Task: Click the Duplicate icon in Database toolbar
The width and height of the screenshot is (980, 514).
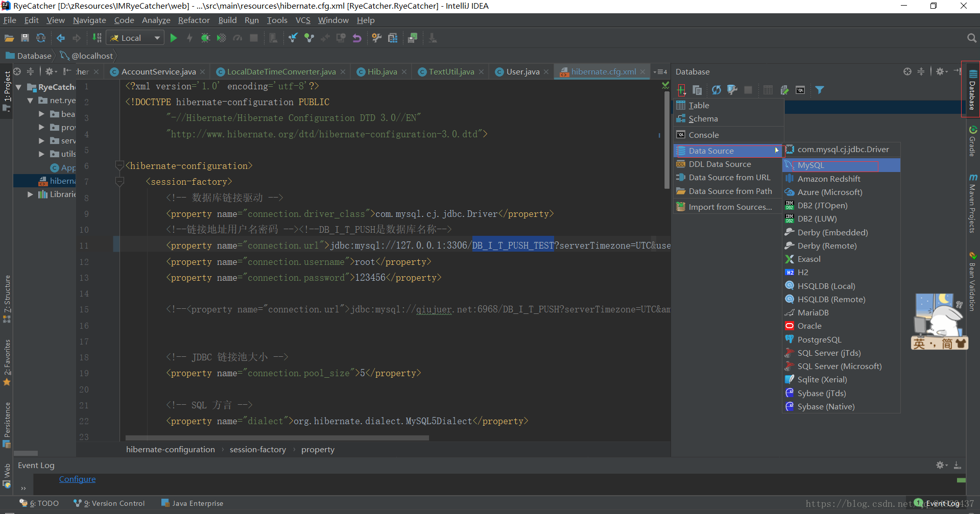Action: coord(697,90)
